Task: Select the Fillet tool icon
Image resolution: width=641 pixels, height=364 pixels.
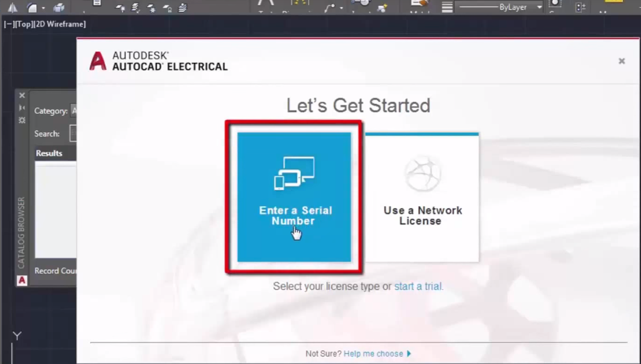Action: pos(31,6)
